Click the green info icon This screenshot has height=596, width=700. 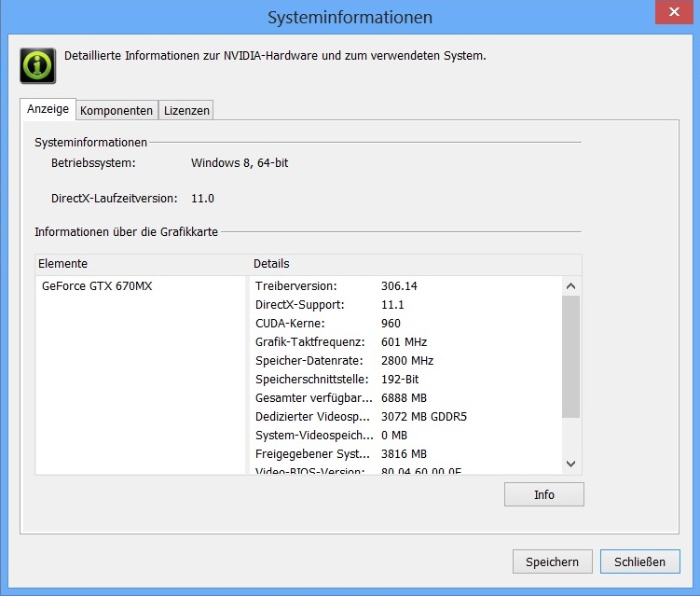click(x=38, y=65)
